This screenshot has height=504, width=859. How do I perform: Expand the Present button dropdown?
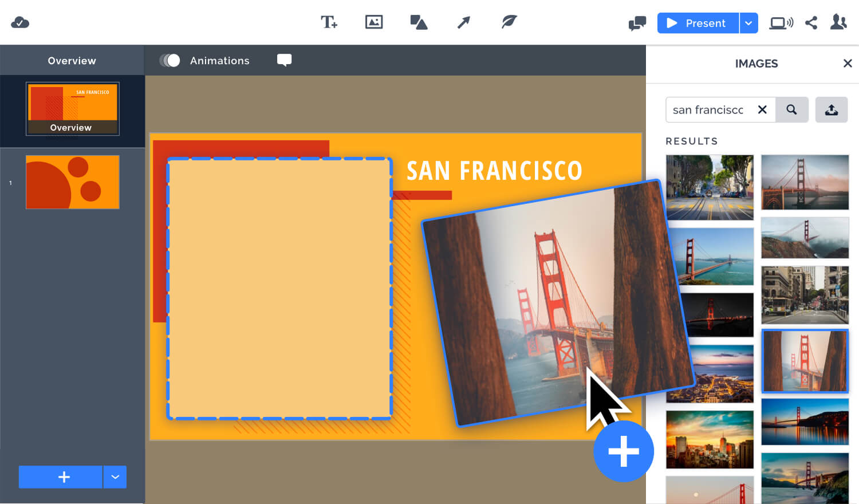(749, 23)
